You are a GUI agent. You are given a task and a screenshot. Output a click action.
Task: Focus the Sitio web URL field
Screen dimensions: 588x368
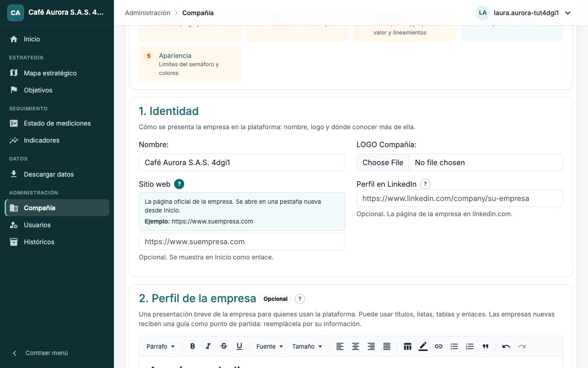pyautogui.click(x=242, y=241)
